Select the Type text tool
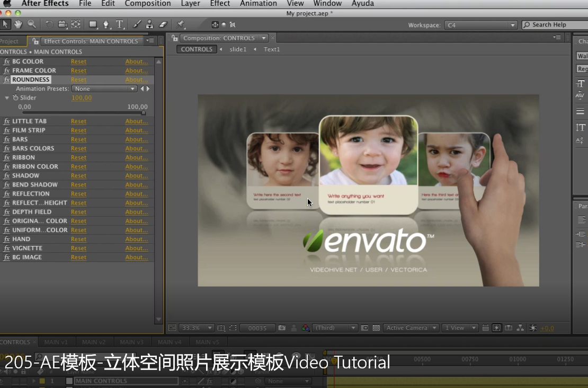 tap(120, 25)
